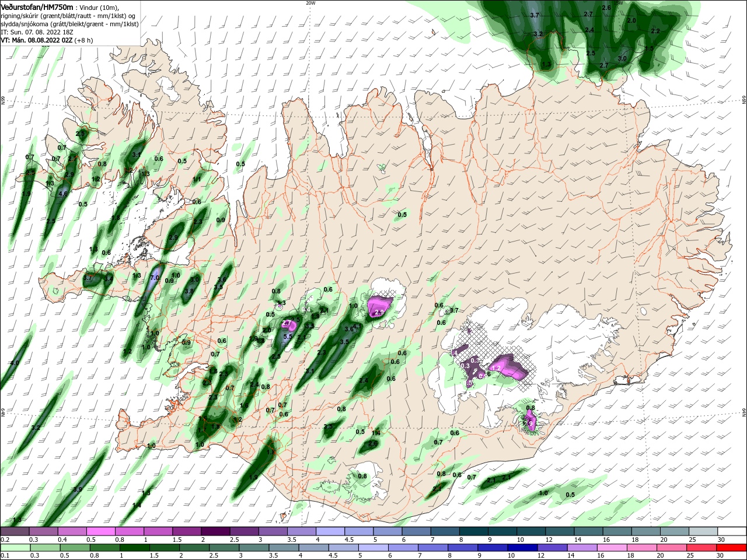747x560 pixels.
Task: Pick the darkest green rain swatch between 1 and 1.5
Action: (134, 548)
